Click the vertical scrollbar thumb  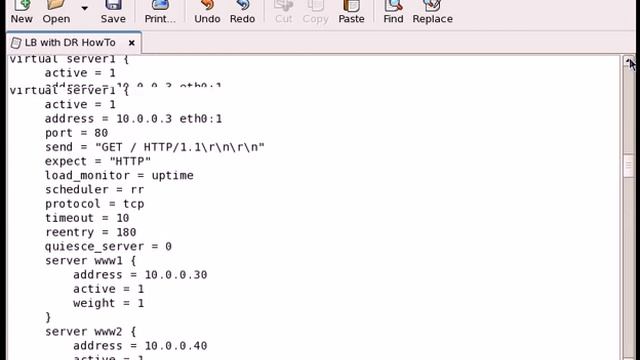[x=629, y=166]
